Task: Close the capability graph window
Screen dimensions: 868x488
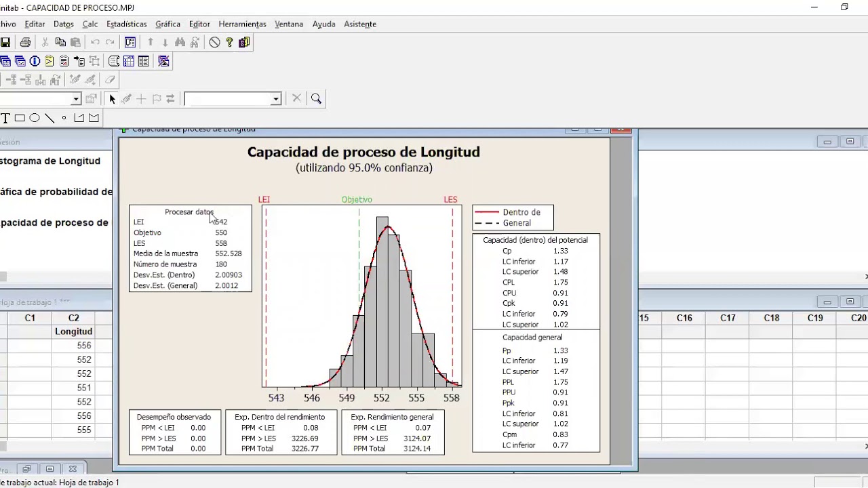Action: point(620,129)
